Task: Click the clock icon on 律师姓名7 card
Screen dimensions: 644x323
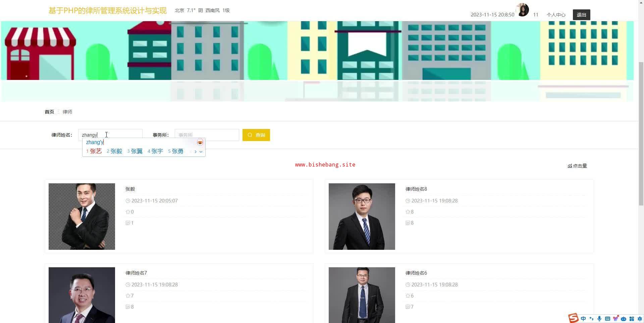Action: (x=128, y=285)
